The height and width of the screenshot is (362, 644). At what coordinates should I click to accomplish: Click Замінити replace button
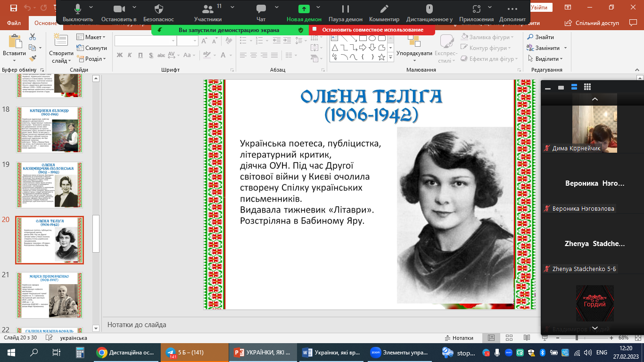[x=543, y=48]
